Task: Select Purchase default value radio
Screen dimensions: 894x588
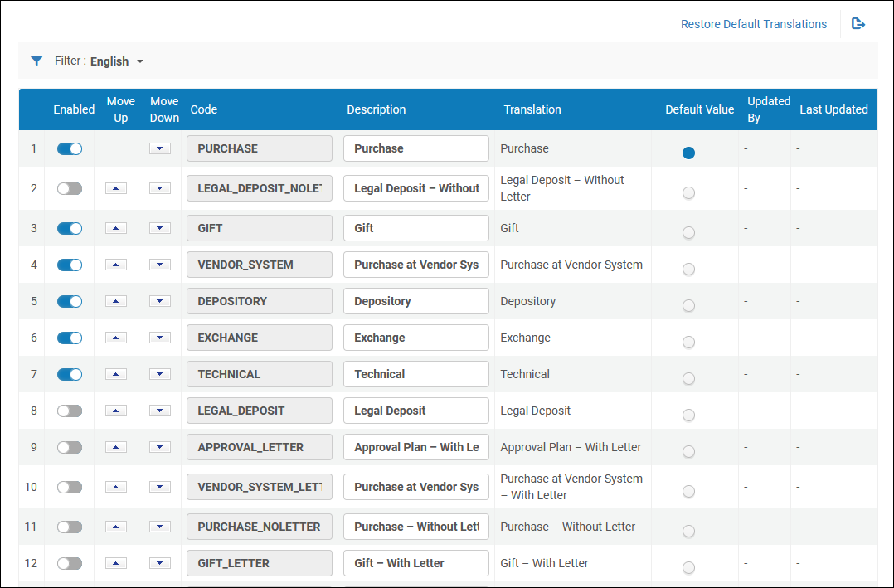Action: 688,153
